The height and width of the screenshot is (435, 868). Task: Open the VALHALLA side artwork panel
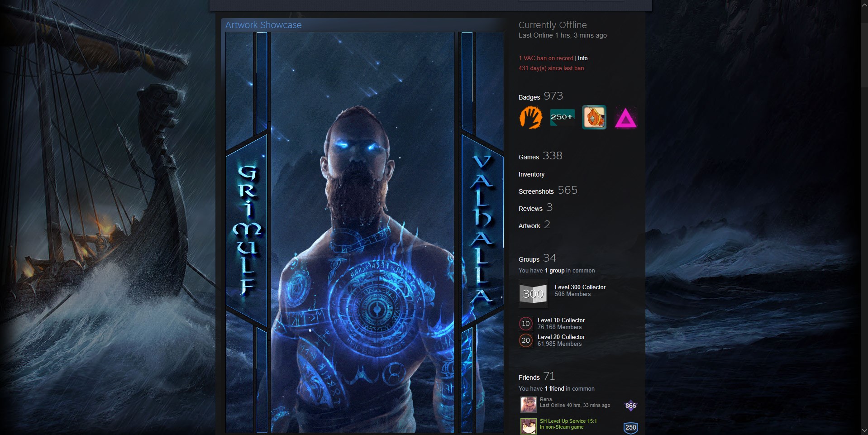pos(482,232)
